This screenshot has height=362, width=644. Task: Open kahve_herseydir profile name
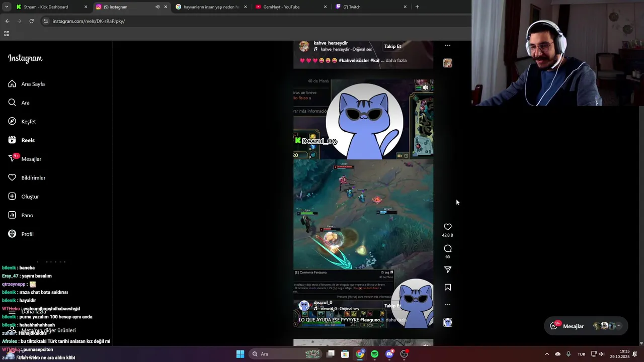point(331,43)
